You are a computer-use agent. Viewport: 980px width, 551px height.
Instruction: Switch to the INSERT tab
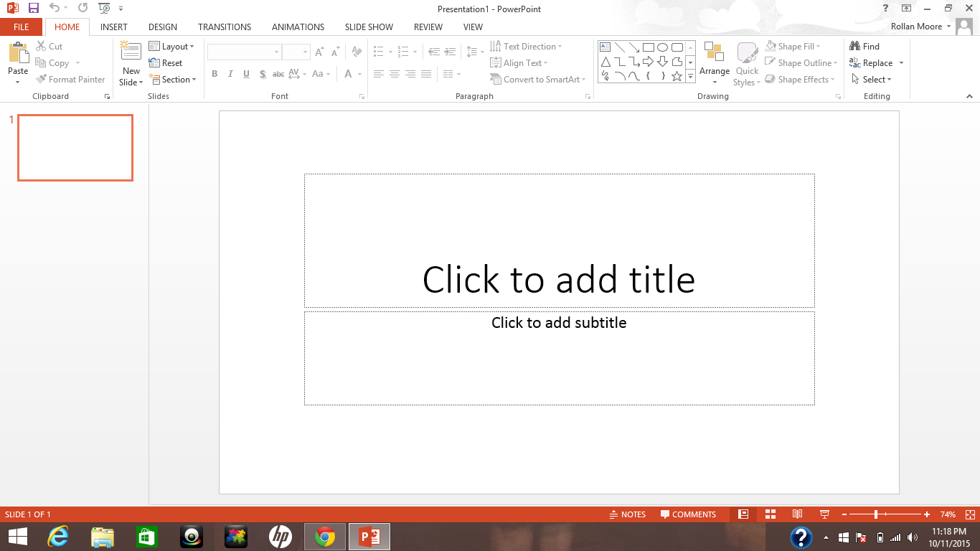coord(114,27)
